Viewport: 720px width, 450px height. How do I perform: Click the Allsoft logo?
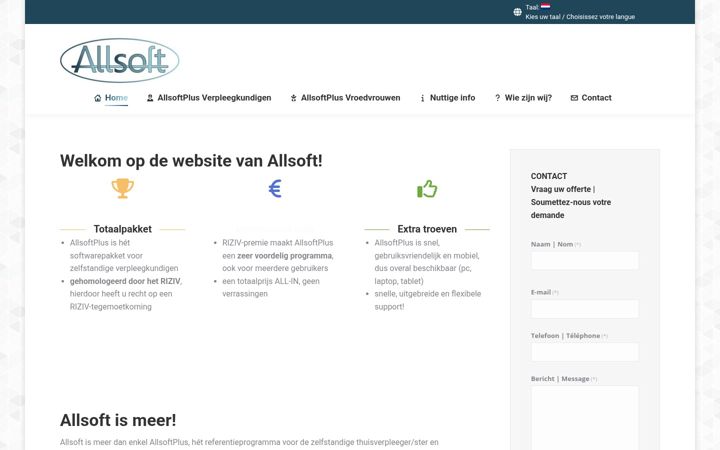[119, 60]
